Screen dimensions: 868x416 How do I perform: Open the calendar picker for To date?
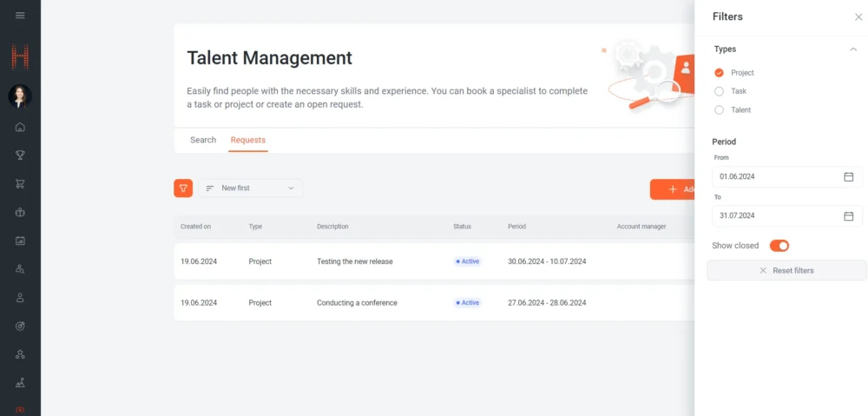pos(848,215)
